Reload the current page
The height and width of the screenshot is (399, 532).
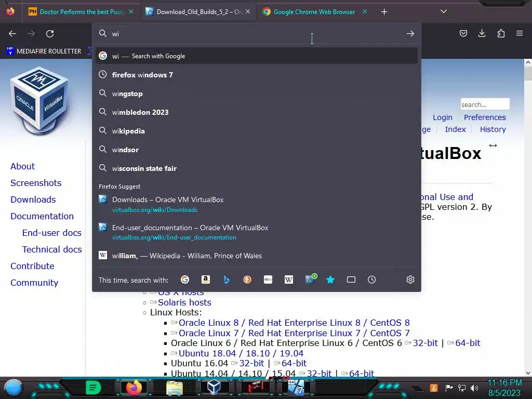50,34
